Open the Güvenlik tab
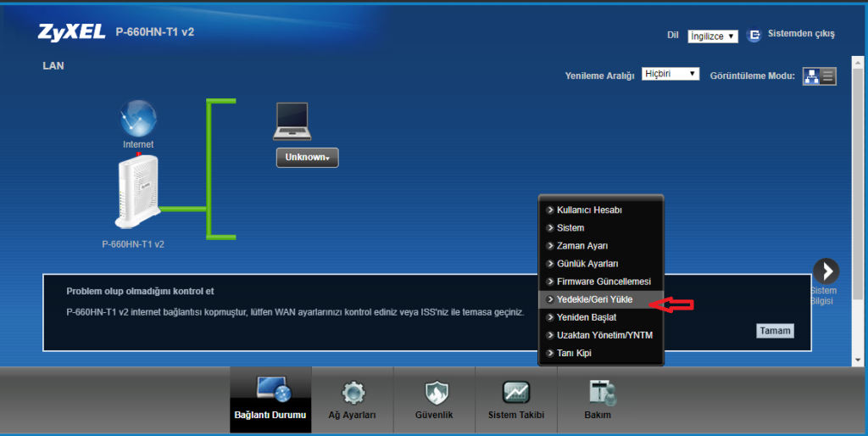Image resolution: width=868 pixels, height=436 pixels. pos(434,400)
